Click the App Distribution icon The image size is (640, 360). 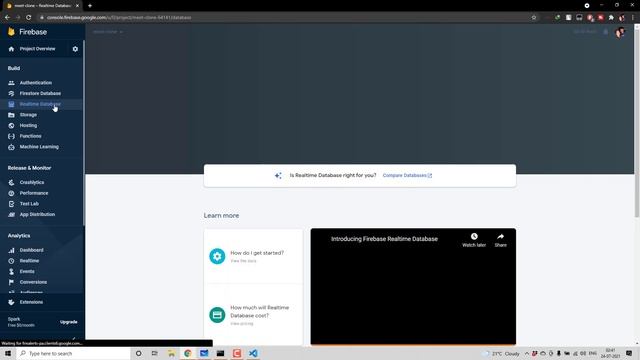pyautogui.click(x=11, y=214)
